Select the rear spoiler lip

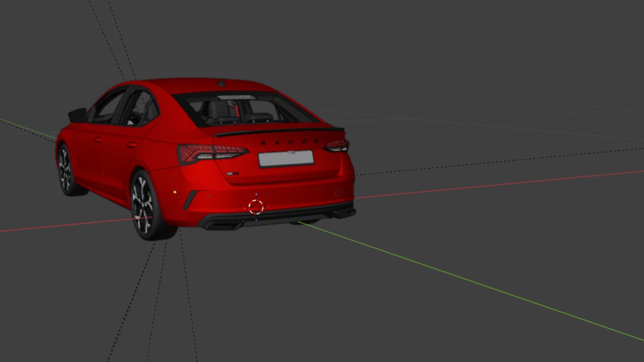(280, 131)
